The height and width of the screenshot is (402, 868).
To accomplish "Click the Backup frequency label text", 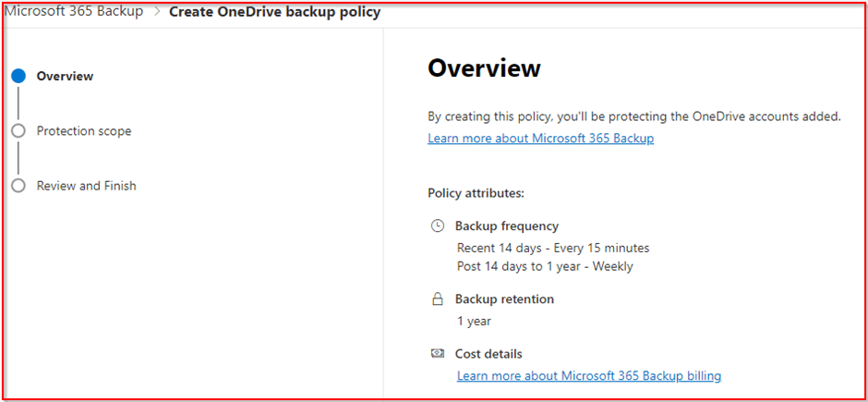I will 506,225.
